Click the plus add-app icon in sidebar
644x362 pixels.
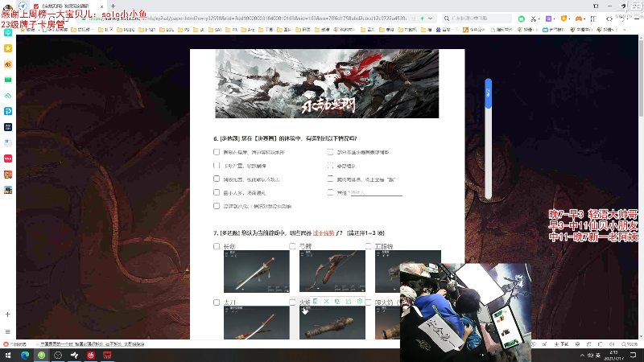[8, 315]
